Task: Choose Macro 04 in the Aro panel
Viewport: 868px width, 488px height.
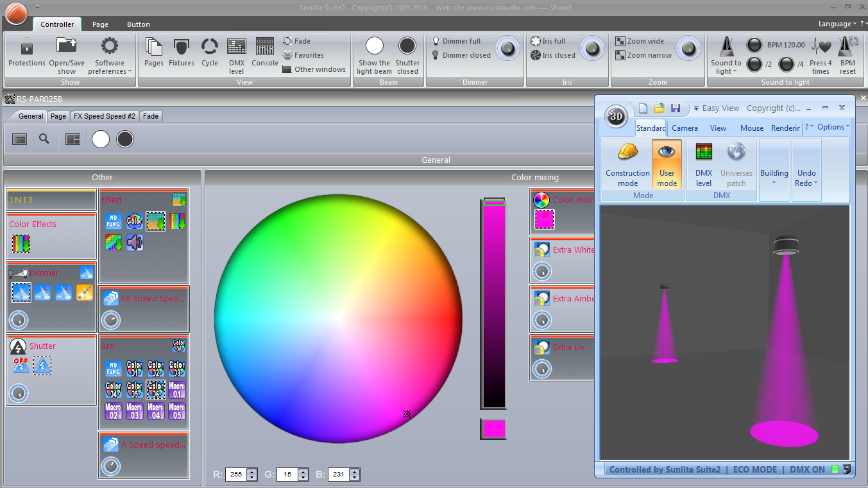Action: pyautogui.click(x=155, y=411)
